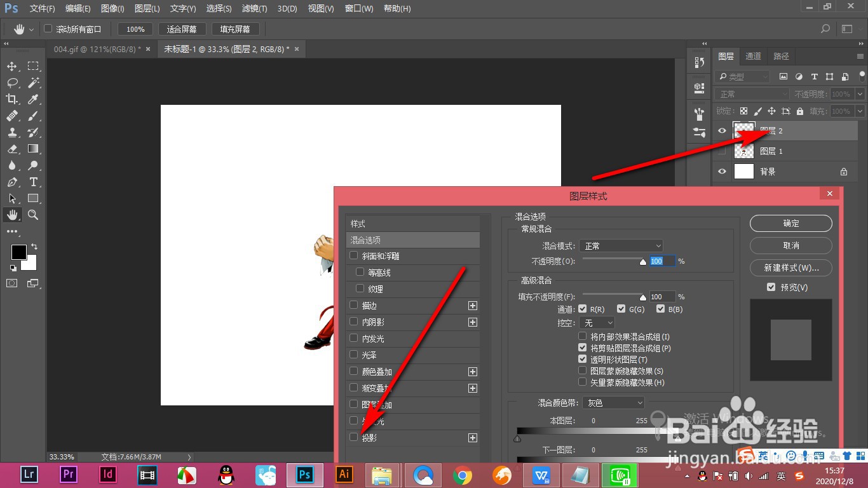Select the Healing Brush tool

[12, 116]
